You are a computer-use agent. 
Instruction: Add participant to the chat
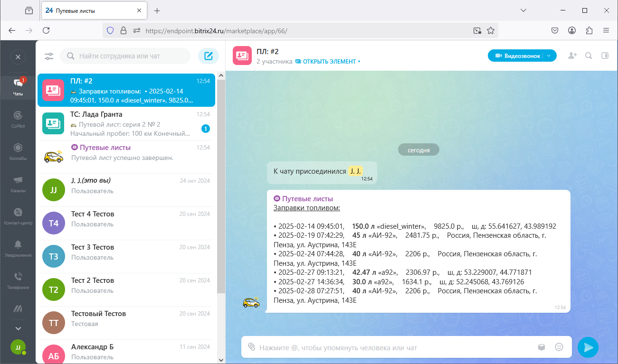572,56
